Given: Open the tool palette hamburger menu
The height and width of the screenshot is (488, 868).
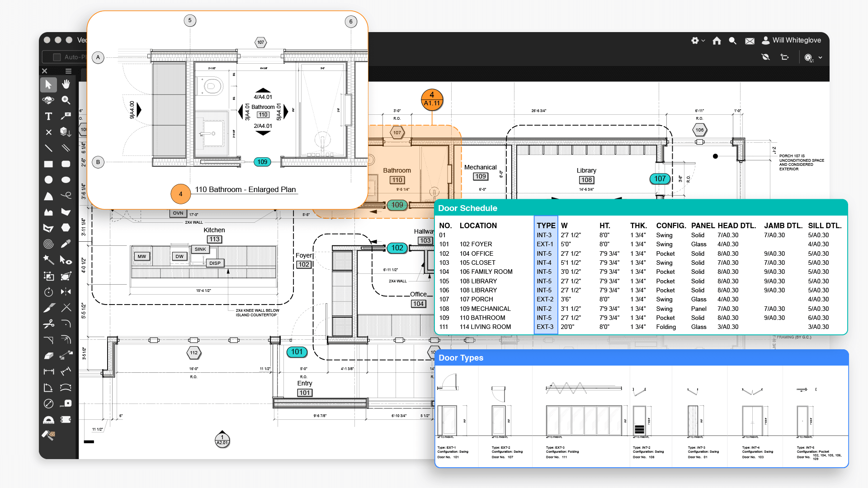Looking at the screenshot, I should [68, 71].
